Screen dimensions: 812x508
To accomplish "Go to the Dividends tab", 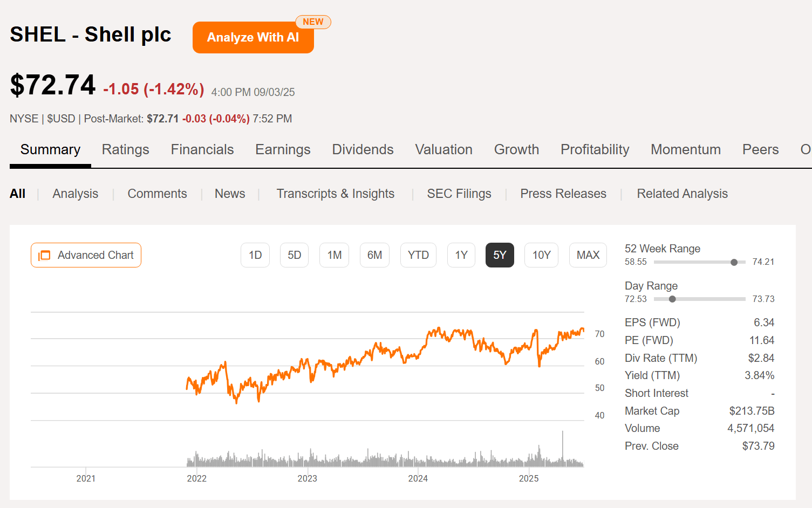I will pyautogui.click(x=363, y=149).
